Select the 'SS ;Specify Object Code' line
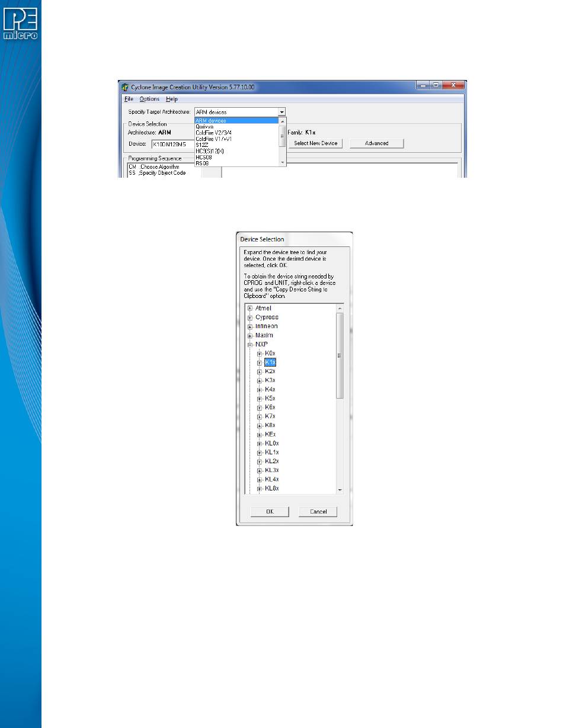The height and width of the screenshot is (728, 563). coord(157,173)
